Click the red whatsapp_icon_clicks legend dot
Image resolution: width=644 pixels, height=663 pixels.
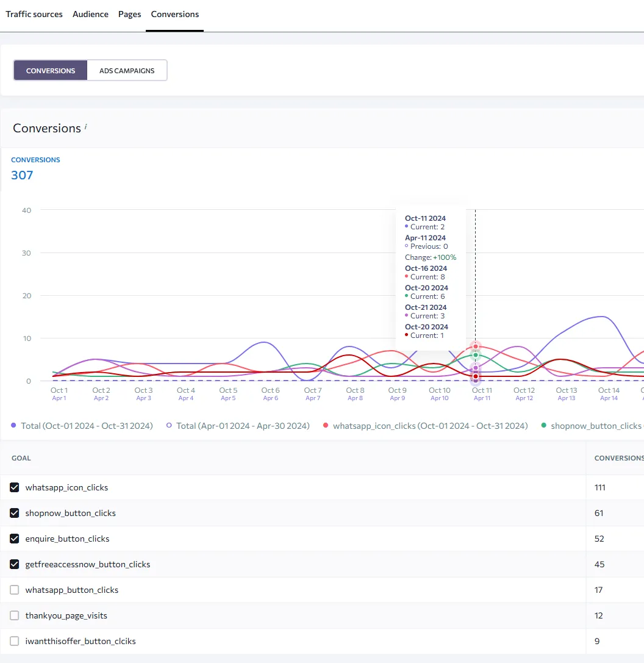(326, 425)
